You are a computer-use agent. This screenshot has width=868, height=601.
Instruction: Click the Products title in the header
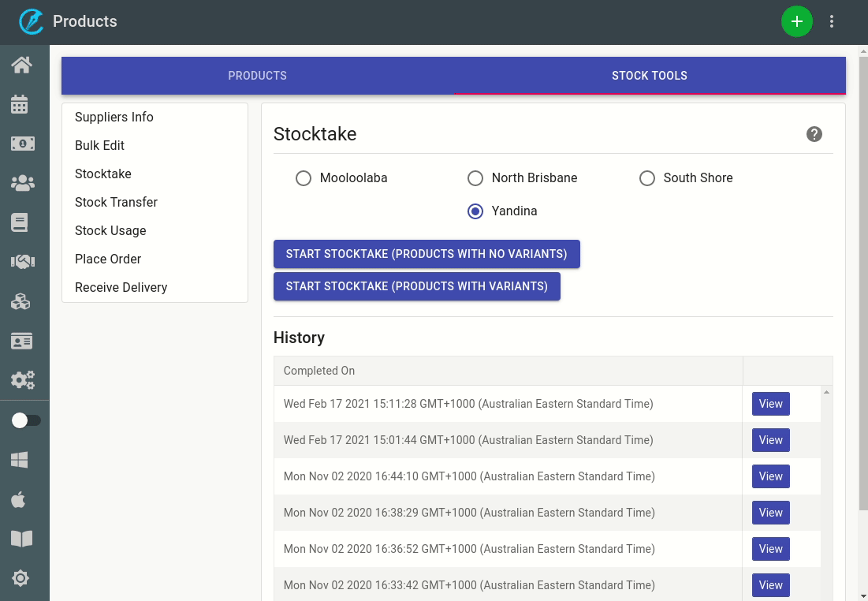click(x=84, y=21)
